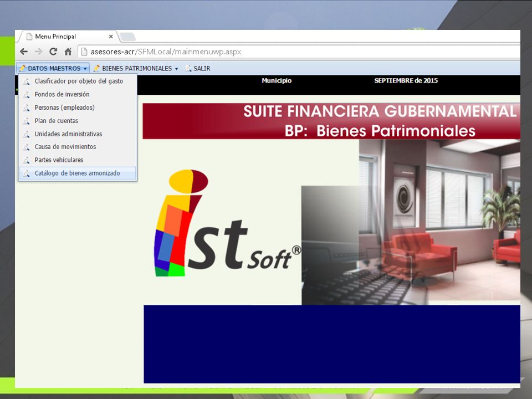
Task: Click the pencil icon beside DATOS MAESTROS
Action: click(x=22, y=68)
